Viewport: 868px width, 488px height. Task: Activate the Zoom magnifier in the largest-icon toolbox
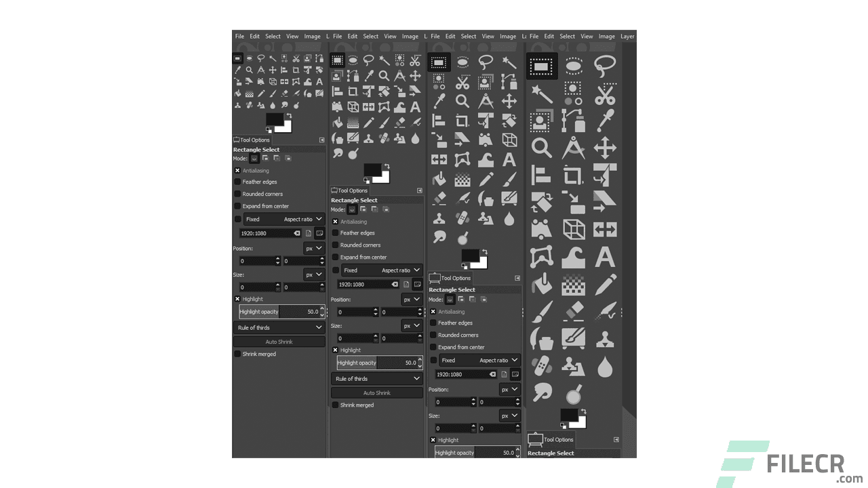[541, 148]
